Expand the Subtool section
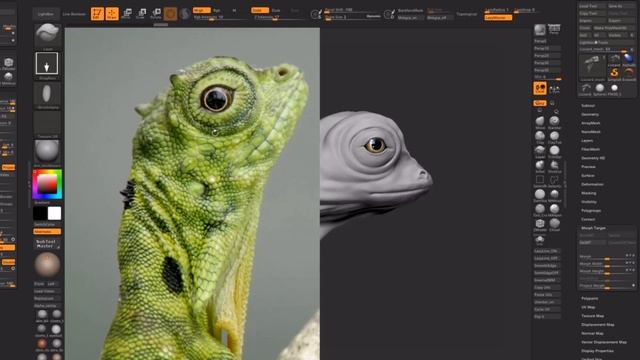This screenshot has width=640, height=360. [x=588, y=105]
